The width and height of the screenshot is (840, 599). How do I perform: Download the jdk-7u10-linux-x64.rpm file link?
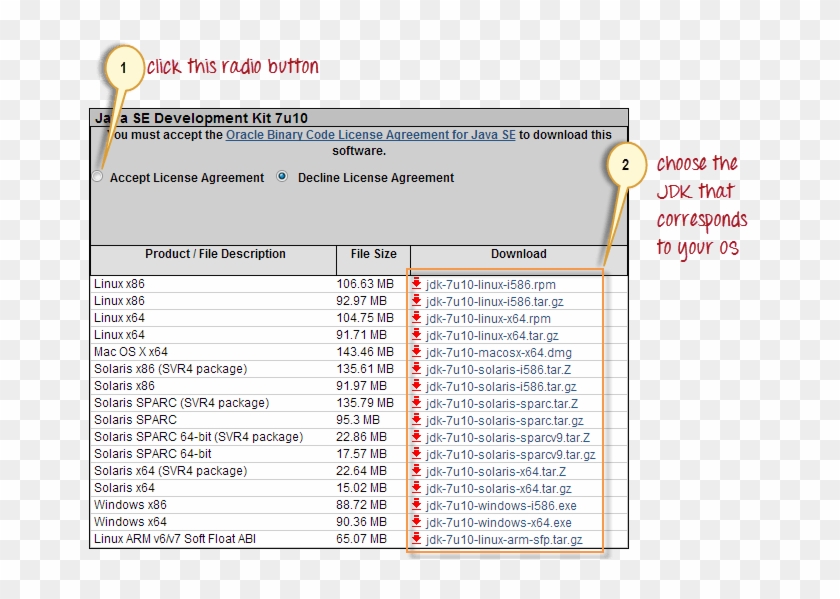click(488, 319)
